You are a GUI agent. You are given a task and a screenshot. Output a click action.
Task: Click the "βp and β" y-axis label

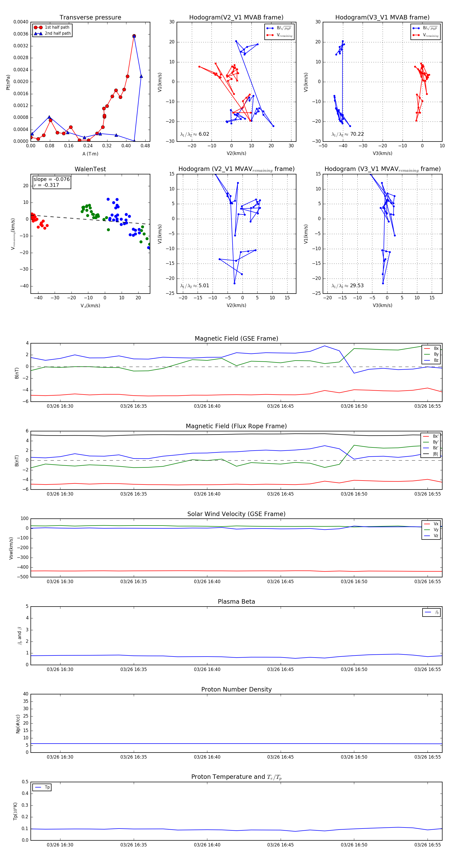click(19, 636)
